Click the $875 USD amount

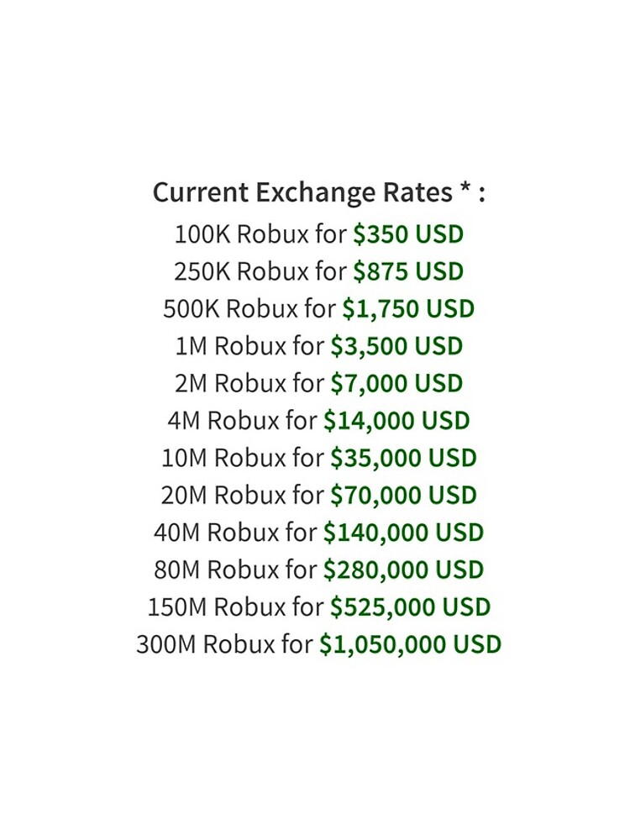click(x=408, y=271)
